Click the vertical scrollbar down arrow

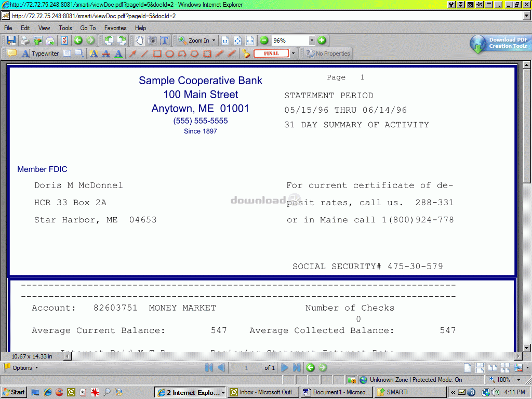pyautogui.click(x=526, y=348)
